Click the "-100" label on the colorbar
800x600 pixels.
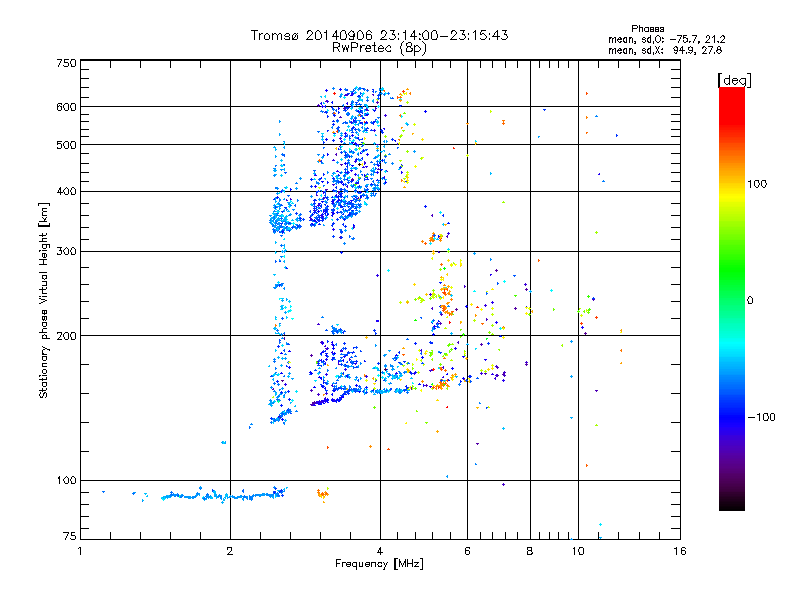coord(761,417)
